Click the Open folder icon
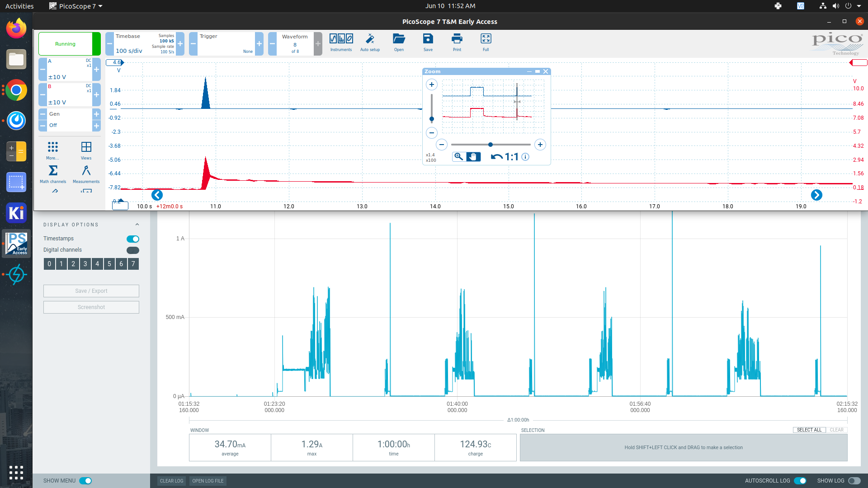 (x=399, y=43)
